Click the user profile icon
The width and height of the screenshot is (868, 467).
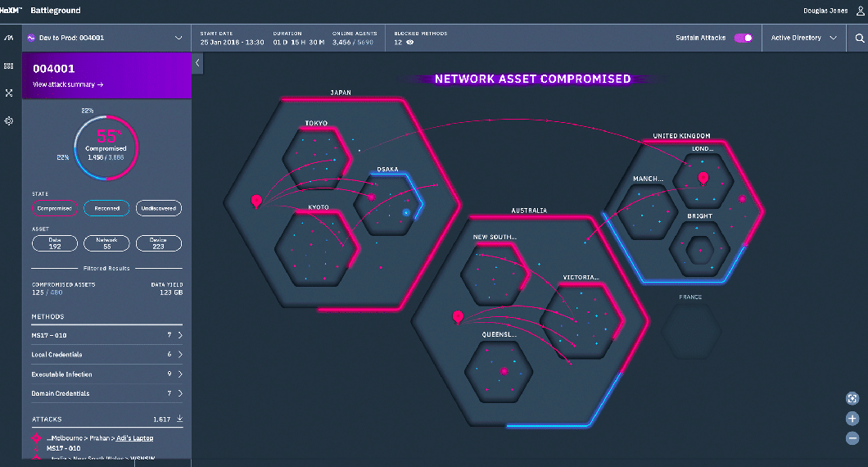pos(861,11)
